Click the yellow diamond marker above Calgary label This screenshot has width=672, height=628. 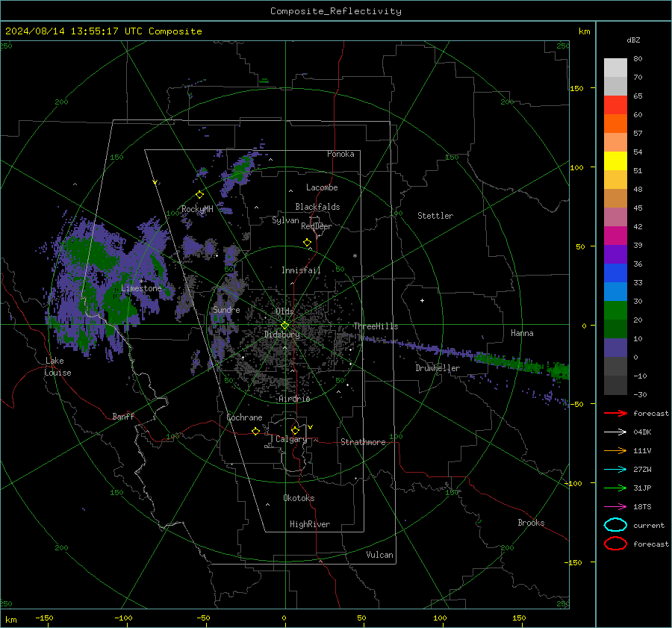point(295,430)
